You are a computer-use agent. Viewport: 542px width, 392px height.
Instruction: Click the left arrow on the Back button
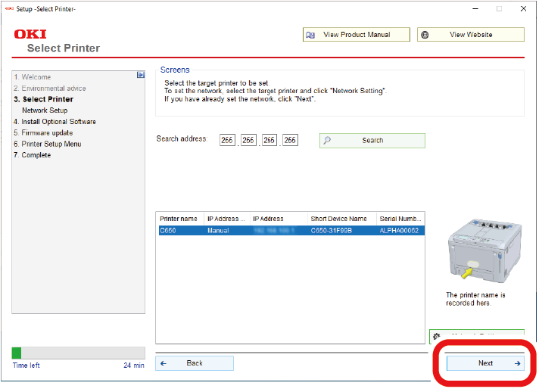pyautogui.click(x=163, y=363)
